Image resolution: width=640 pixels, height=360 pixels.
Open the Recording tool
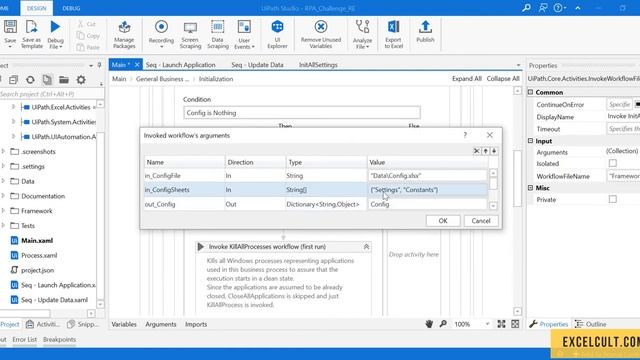(161, 35)
